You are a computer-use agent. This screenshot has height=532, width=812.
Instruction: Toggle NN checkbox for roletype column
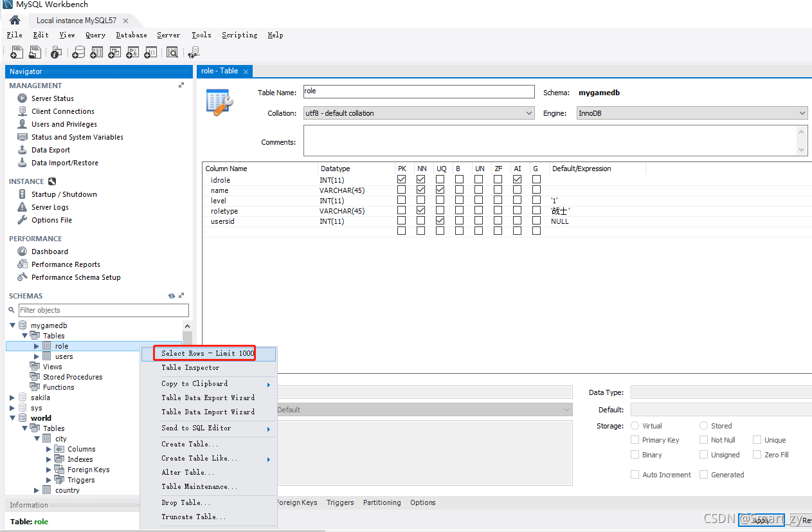click(x=421, y=210)
